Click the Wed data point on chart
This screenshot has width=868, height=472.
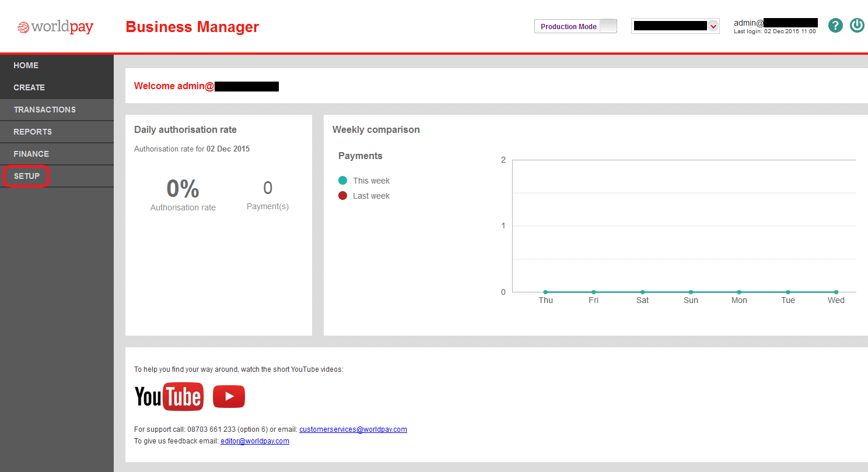click(836, 292)
